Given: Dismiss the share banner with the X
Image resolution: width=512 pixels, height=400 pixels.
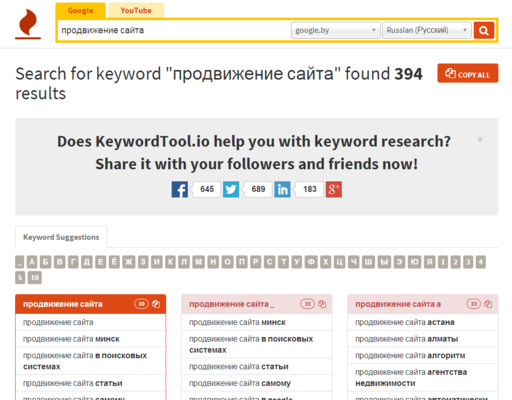Looking at the screenshot, I should (480, 139).
